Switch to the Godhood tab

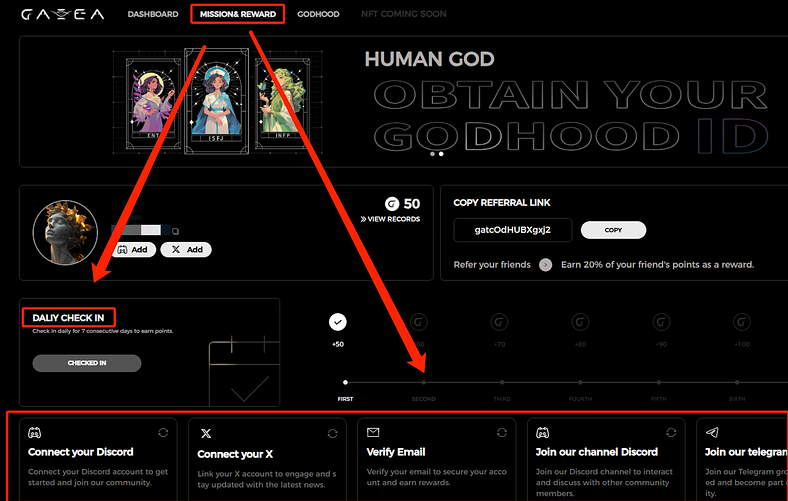318,14
